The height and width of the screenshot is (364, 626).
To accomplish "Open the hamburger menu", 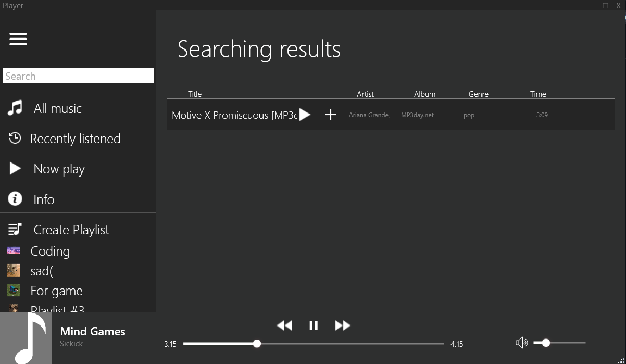I will click(x=18, y=39).
